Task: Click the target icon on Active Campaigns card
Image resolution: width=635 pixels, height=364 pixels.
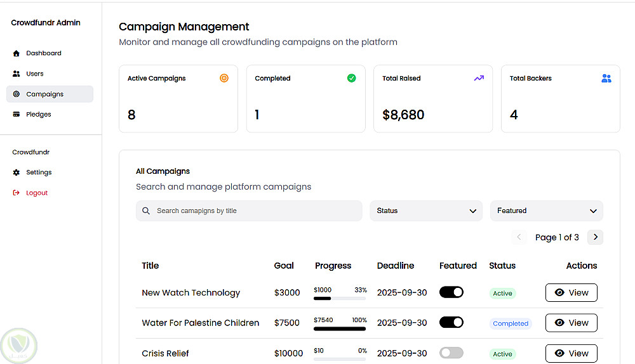Action: pyautogui.click(x=224, y=79)
